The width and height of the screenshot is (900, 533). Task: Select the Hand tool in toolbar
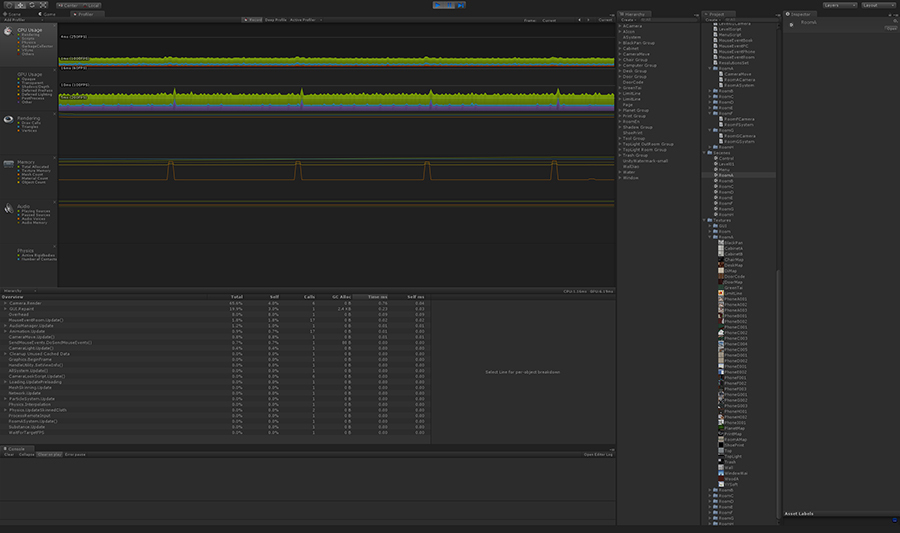(x=9, y=5)
